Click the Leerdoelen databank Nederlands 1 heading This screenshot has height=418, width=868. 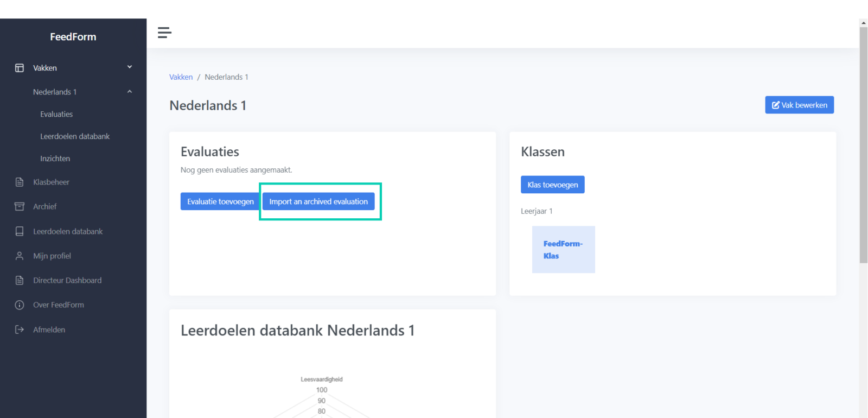[298, 331]
